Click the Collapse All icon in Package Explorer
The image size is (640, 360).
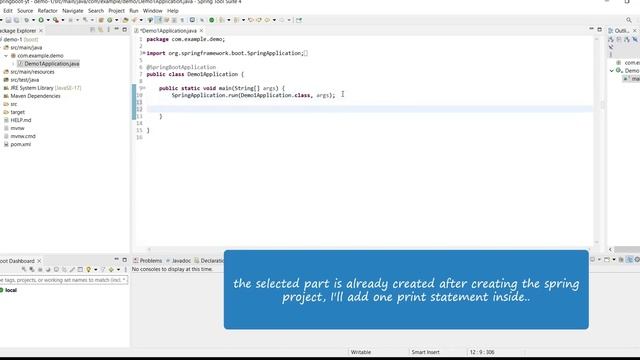tap(93, 30)
